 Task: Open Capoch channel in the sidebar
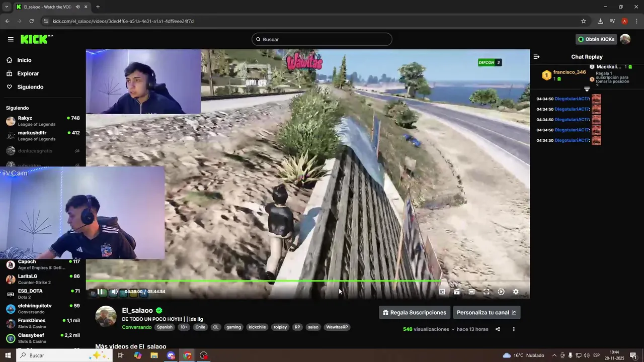click(43, 264)
